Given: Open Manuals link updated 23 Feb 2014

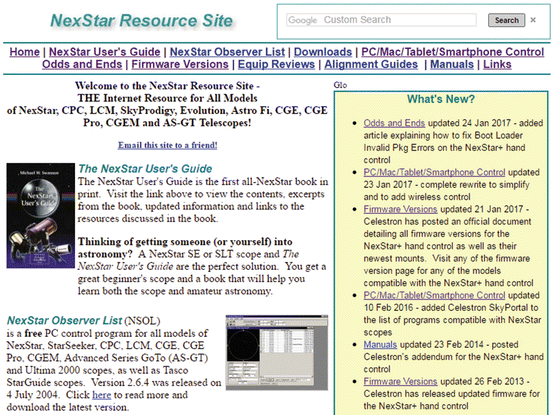Looking at the screenshot, I should pos(380,344).
